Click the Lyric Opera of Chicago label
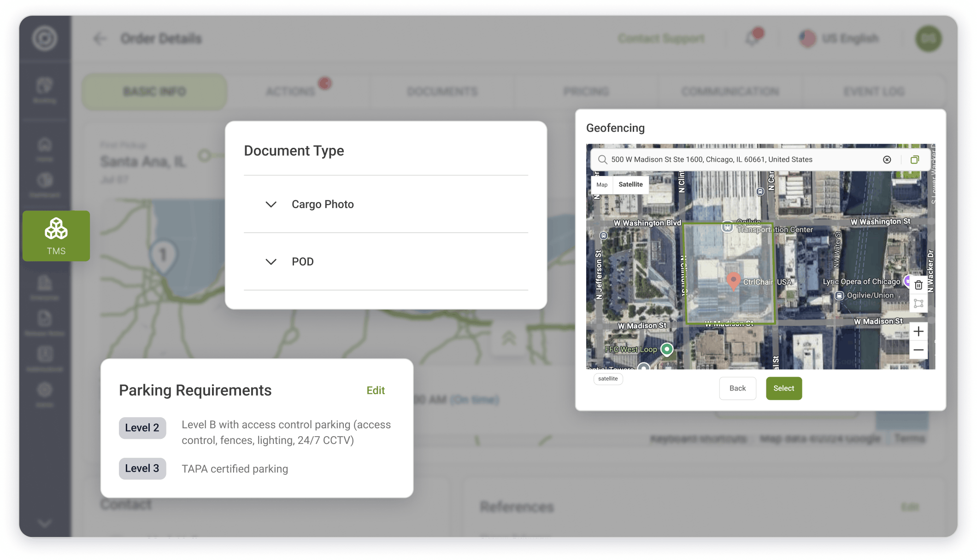This screenshot has height=560, width=977. 861,281
